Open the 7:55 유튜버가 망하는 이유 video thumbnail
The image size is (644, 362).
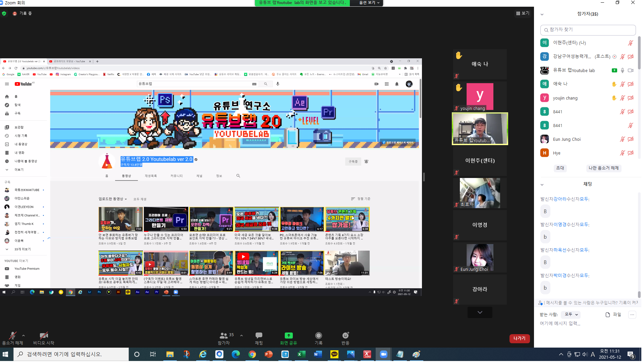click(x=120, y=219)
